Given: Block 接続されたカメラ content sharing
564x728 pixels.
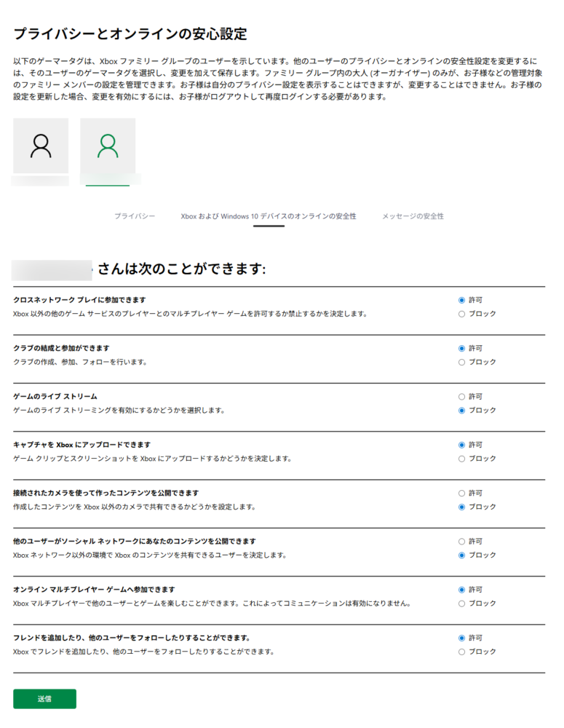Looking at the screenshot, I should pos(461,507).
